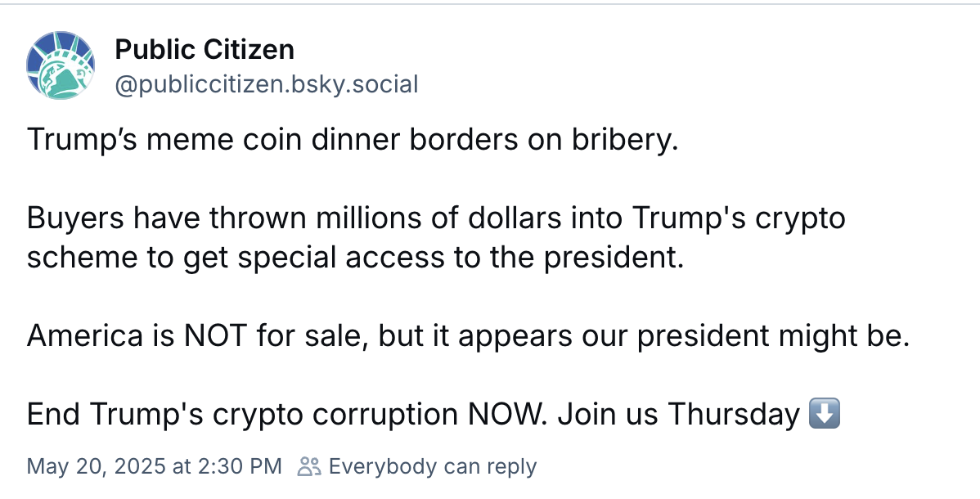This screenshot has height=499, width=980.
Task: Click the Public Citizen profile avatar
Action: (61, 66)
